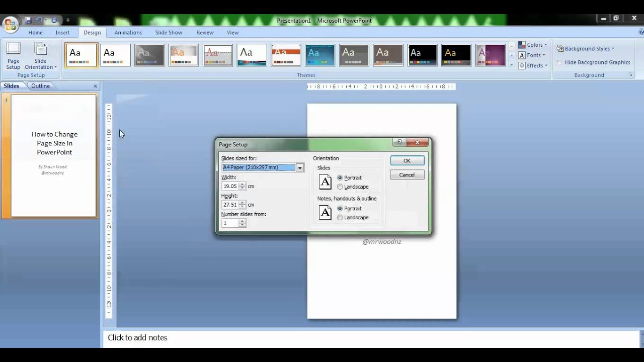Viewport: 644px width, 362px height.
Task: Switch to the Home ribbon tab
Action: click(35, 32)
